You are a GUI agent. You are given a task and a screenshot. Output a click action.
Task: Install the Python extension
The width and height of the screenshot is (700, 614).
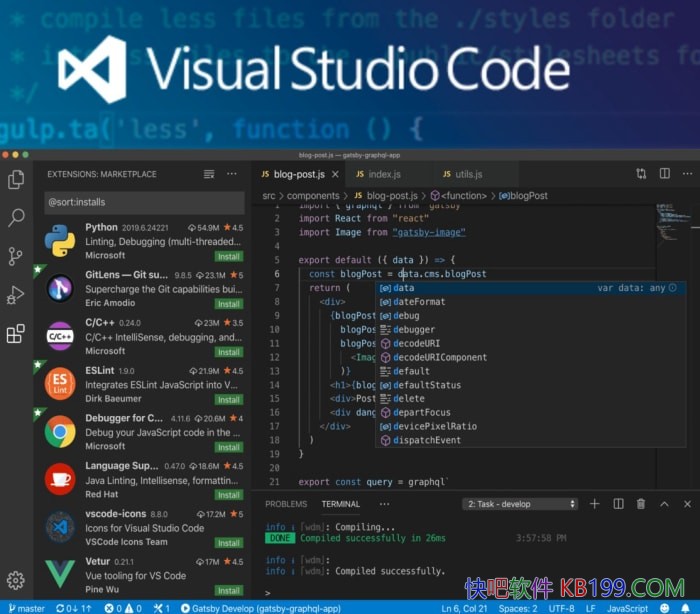[229, 257]
